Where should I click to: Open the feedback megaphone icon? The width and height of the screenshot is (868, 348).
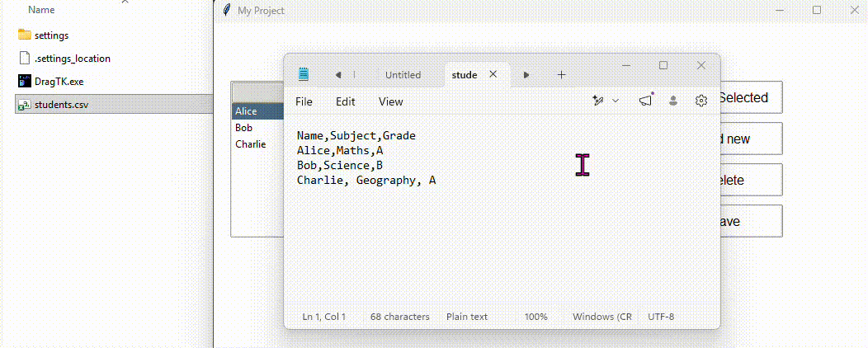645,101
